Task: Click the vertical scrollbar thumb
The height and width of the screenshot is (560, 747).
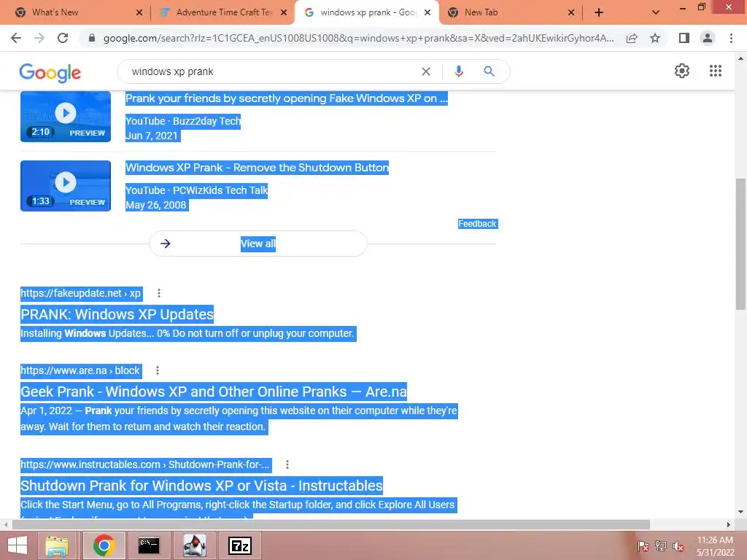Action: [x=740, y=244]
